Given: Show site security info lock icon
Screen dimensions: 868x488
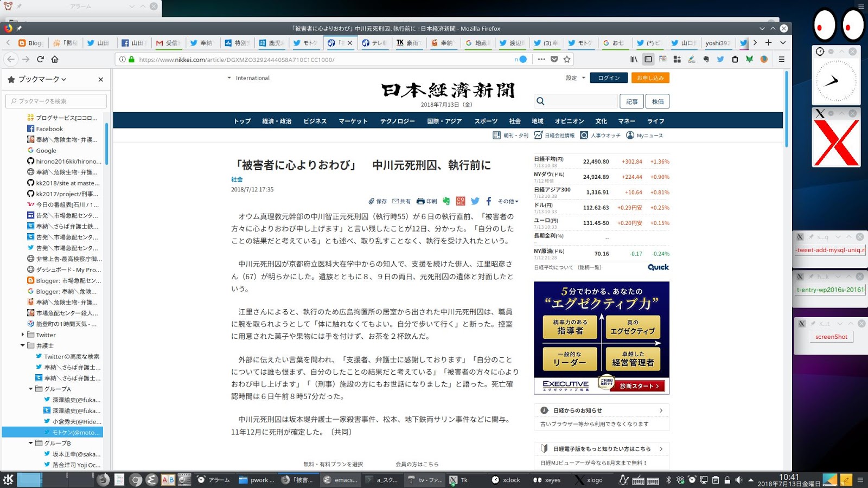Looking at the screenshot, I should click(x=131, y=59).
